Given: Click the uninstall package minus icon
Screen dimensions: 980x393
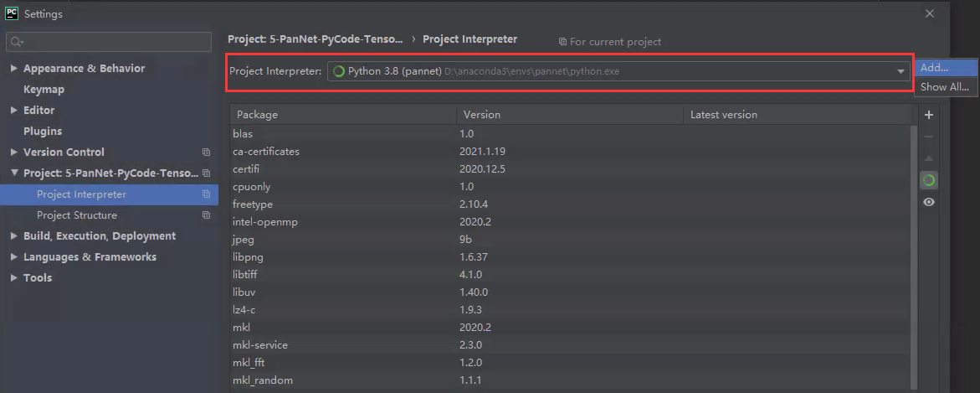Looking at the screenshot, I should pyautogui.click(x=929, y=137).
